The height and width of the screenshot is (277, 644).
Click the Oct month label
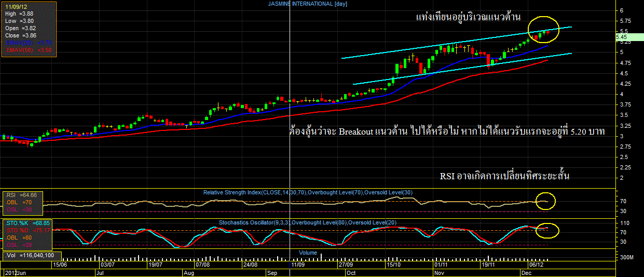[351, 272]
